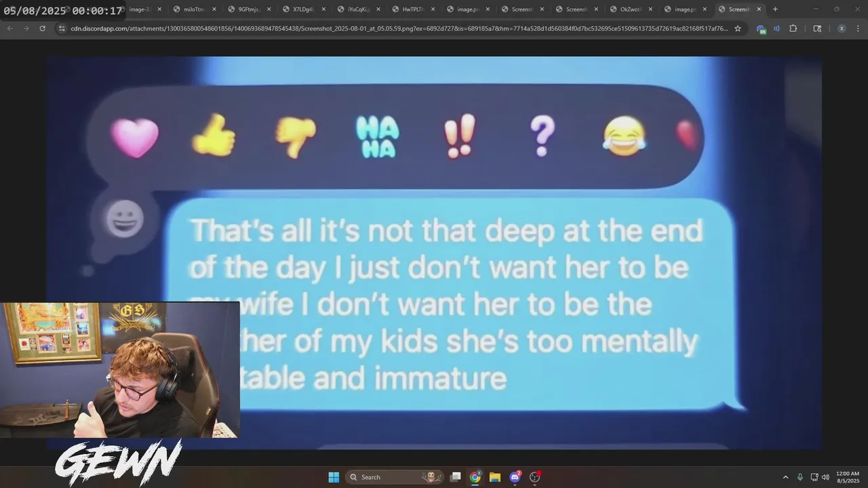
Task: Open the 12:00 AM clock and calendar
Action: pyautogui.click(x=848, y=477)
